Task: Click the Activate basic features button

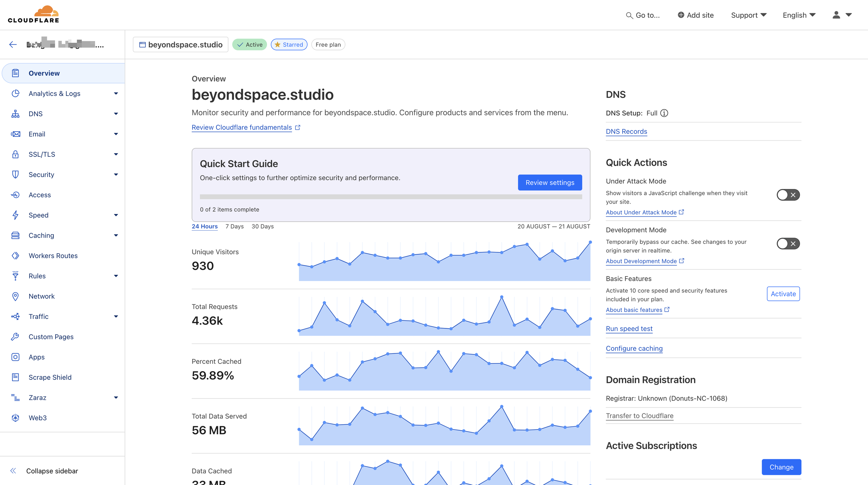Action: click(x=783, y=294)
